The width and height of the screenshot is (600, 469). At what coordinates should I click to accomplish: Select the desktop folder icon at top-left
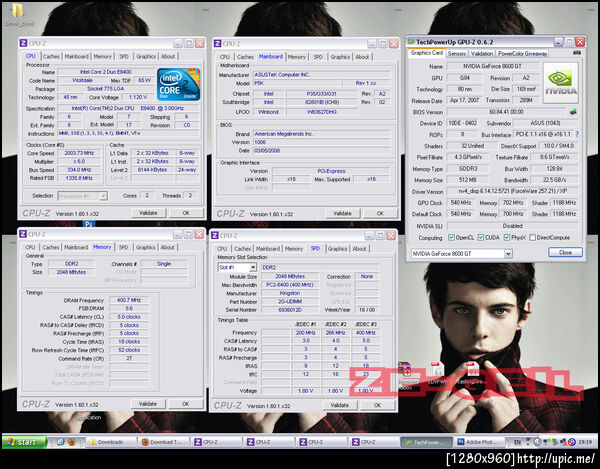tap(18, 11)
